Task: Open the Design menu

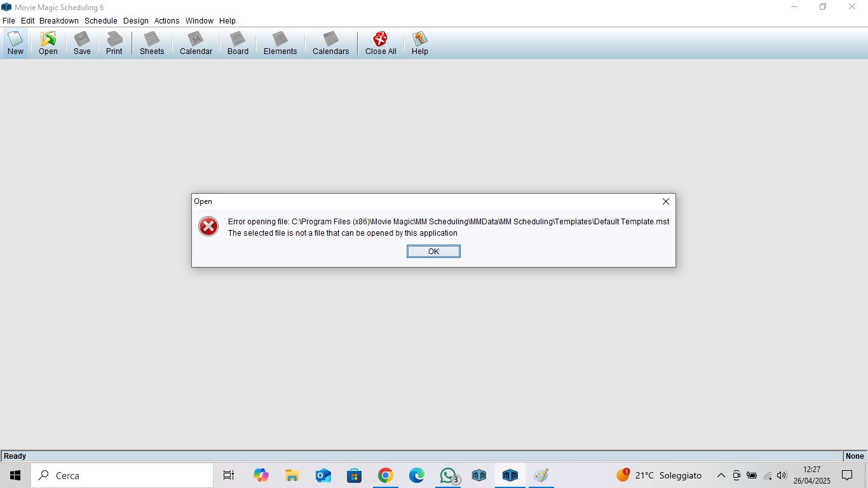Action: pos(136,21)
